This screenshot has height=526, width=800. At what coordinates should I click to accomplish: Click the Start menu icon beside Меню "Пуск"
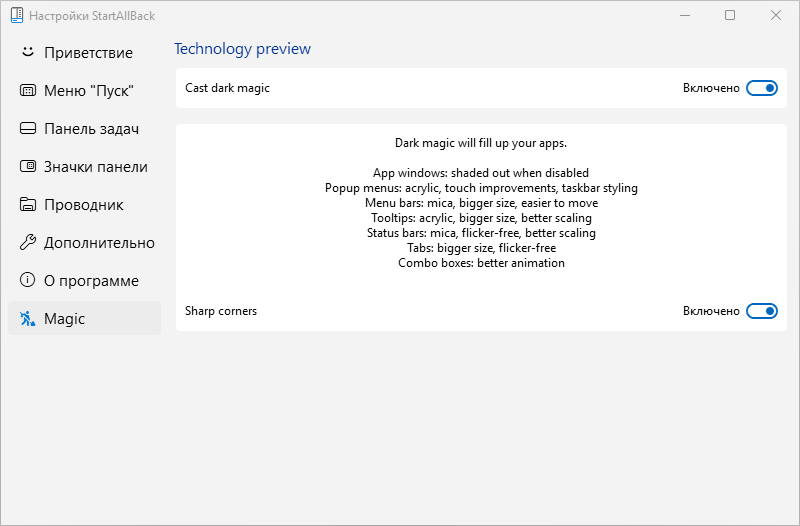click(28, 91)
